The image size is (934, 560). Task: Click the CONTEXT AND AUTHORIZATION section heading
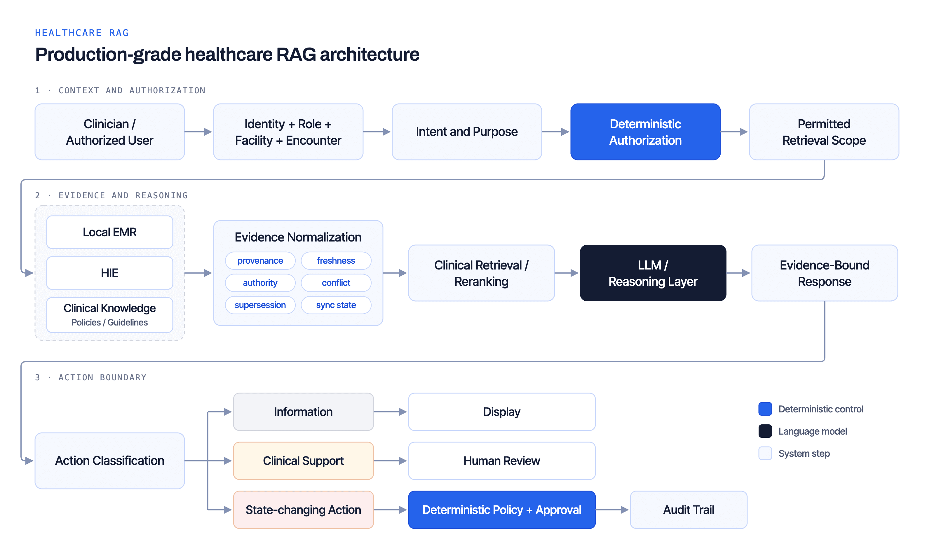(x=132, y=91)
